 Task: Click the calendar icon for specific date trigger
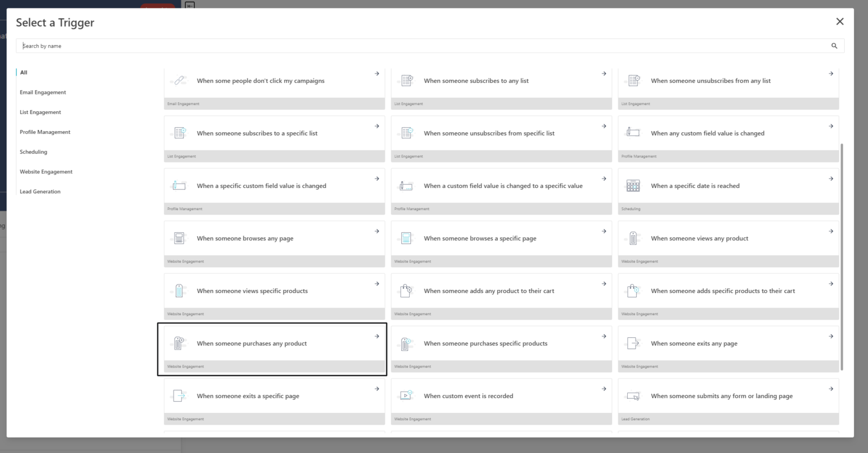(633, 185)
